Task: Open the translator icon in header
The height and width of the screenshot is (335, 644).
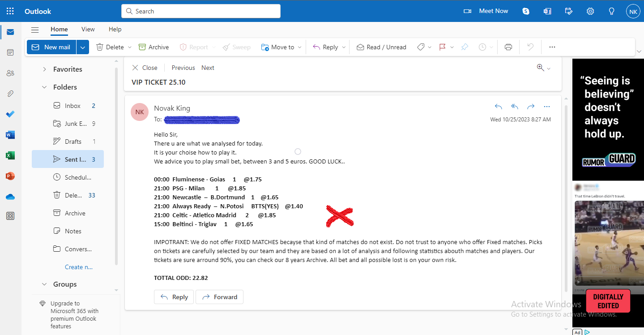Action: point(547,11)
